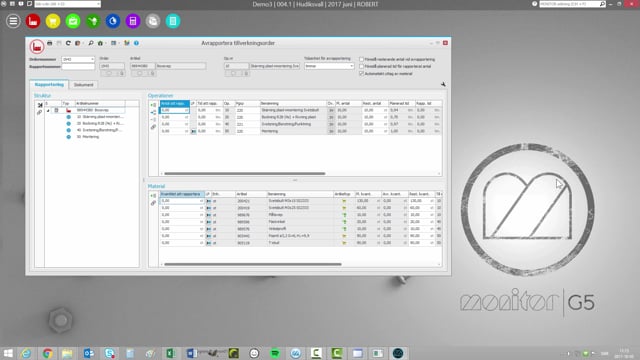Screen dimensions: 640x360
Task: Collapse the top structure tree node
Action: (x=48, y=110)
